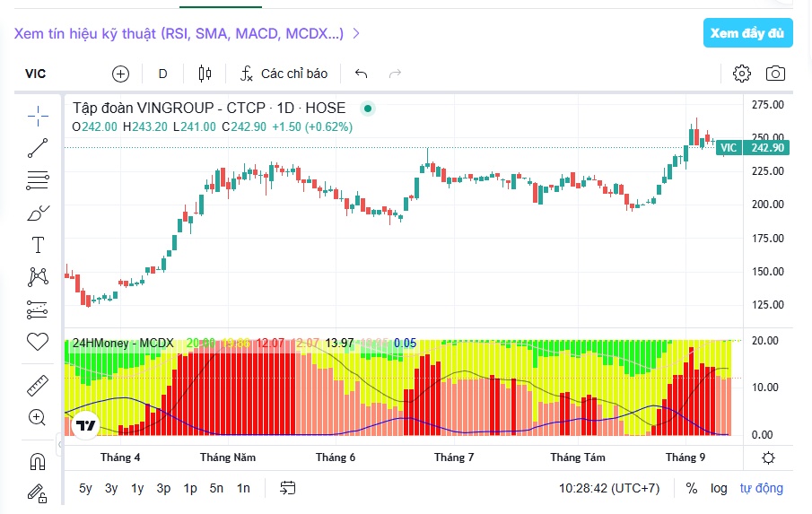This screenshot has width=812, height=514.
Task: Open the D timeframe interval selector
Action: click(x=162, y=74)
